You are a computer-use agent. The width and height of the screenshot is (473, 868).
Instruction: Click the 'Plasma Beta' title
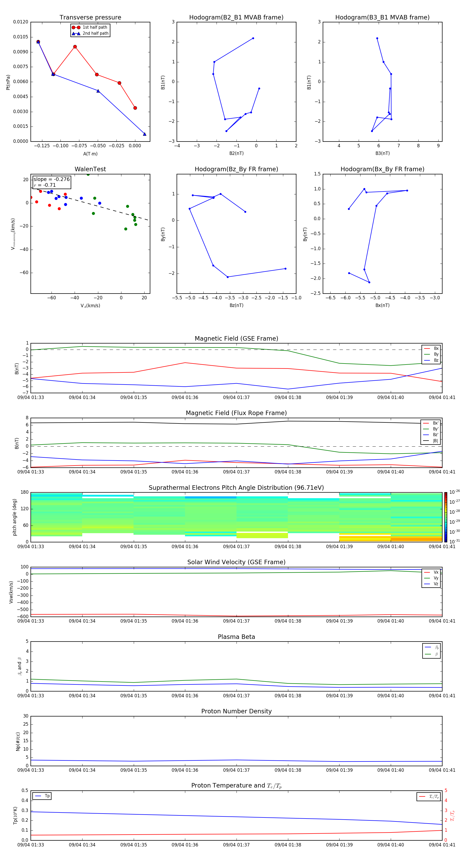[236, 637]
